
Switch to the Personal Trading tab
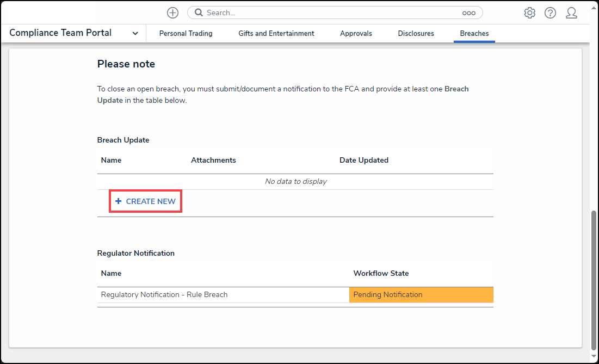186,33
